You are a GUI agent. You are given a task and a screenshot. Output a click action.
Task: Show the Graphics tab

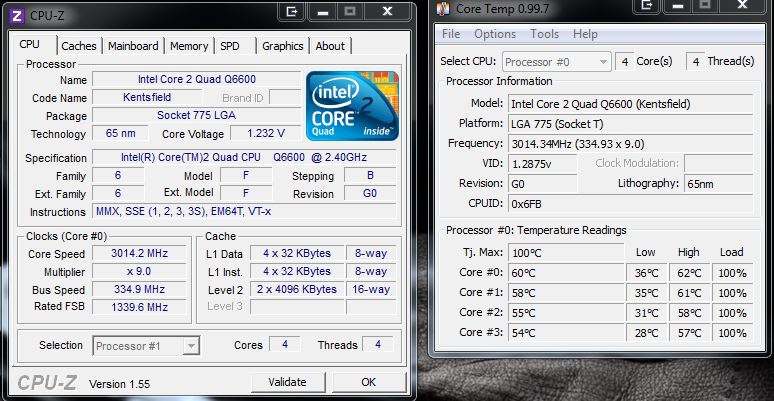coord(283,46)
